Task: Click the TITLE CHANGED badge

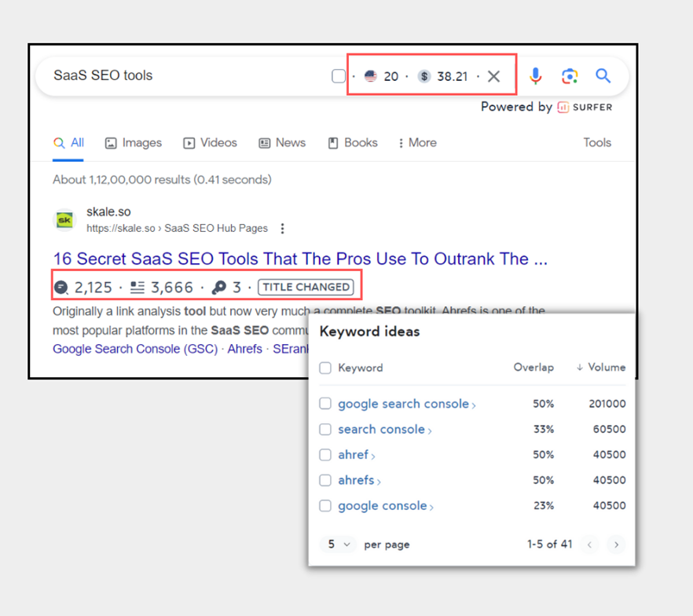Action: pyautogui.click(x=306, y=288)
